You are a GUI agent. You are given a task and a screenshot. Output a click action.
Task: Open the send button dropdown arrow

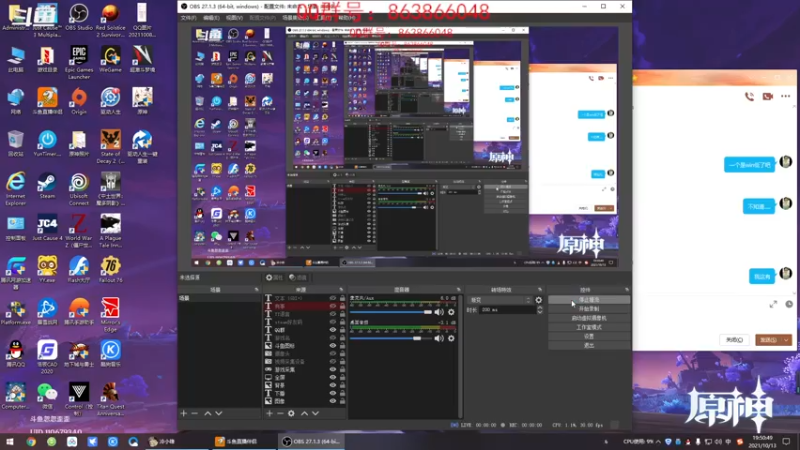(786, 340)
